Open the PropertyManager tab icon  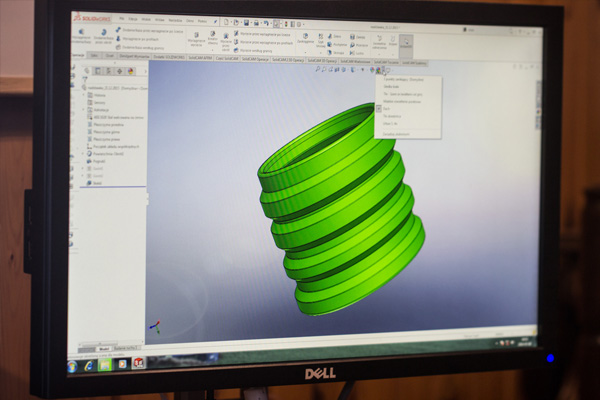(99, 71)
